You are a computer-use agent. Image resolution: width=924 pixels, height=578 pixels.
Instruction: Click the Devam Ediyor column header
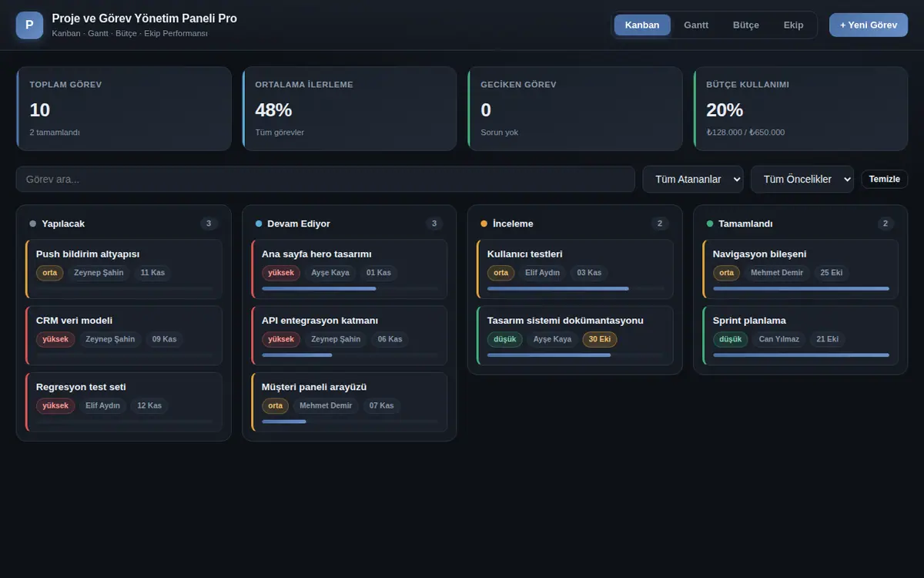(350, 223)
